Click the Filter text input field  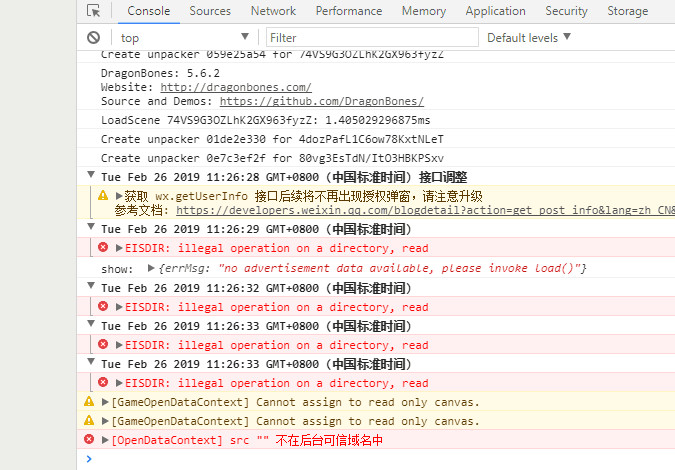tap(370, 37)
